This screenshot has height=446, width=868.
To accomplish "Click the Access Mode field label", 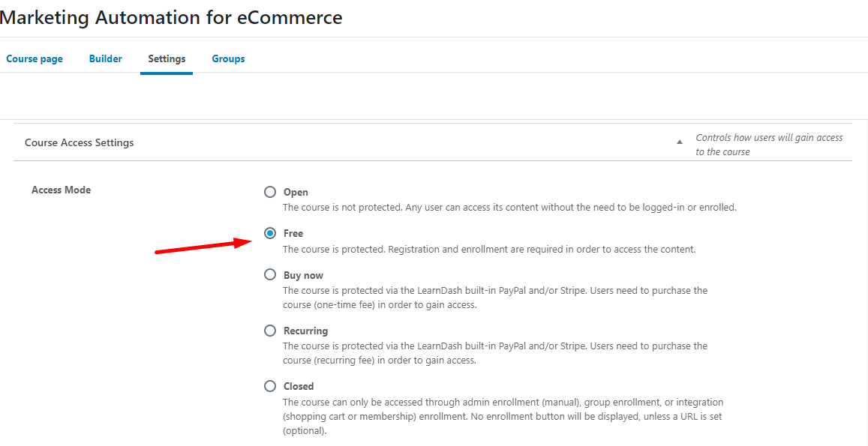I will (x=61, y=190).
